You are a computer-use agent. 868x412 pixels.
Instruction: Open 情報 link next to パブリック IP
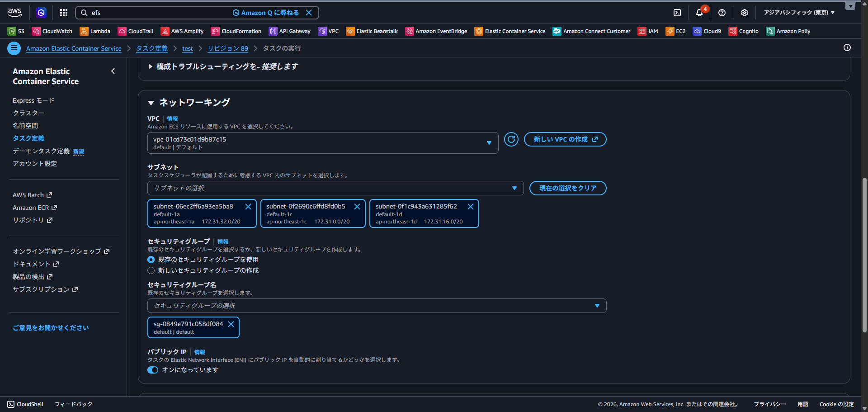click(199, 352)
